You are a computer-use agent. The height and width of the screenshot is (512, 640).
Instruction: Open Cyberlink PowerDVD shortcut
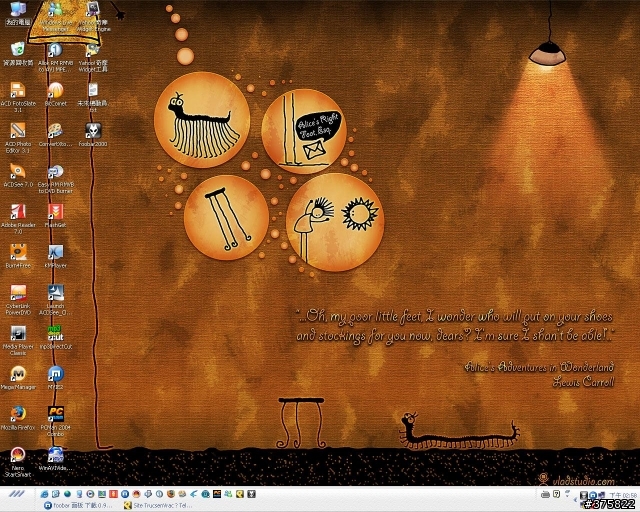[18, 300]
